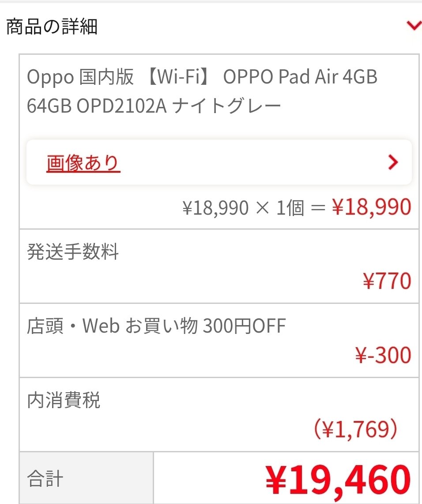Image resolution: width=422 pixels, height=504 pixels.
Task: Open the product image via the right chevron arrow
Action: 392,163
